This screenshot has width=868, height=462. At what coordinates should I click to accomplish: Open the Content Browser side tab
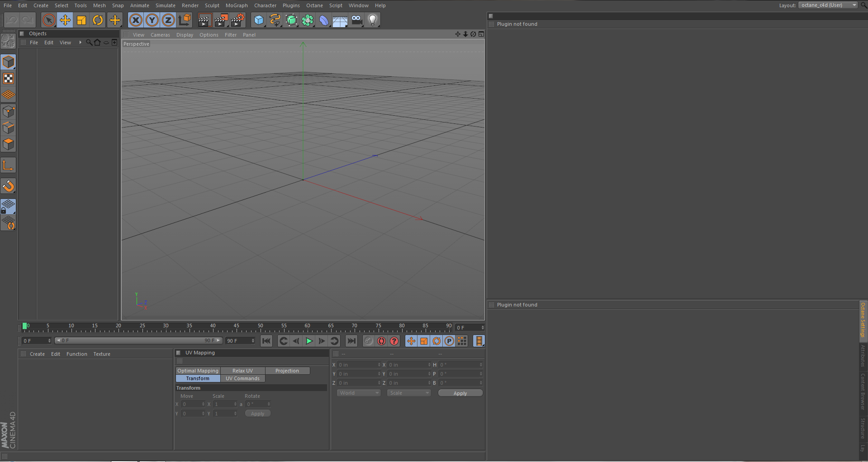(x=863, y=391)
